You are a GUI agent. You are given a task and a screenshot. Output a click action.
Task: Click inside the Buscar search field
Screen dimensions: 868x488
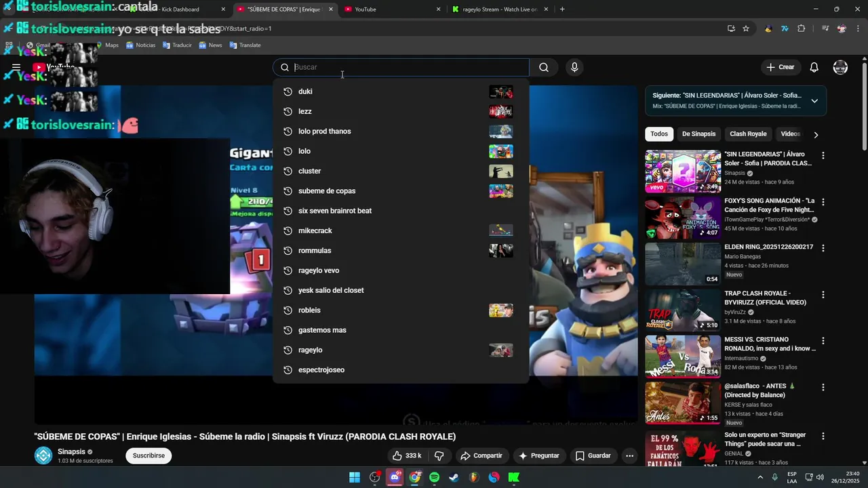coord(401,67)
